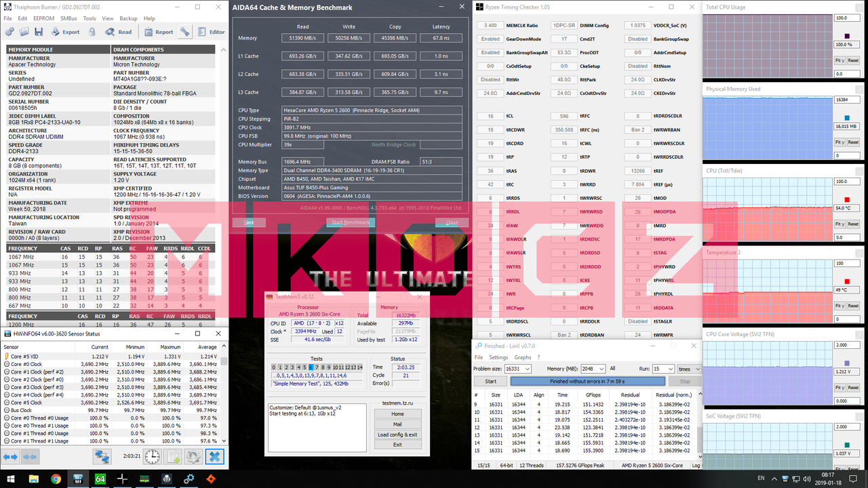The width and height of the screenshot is (868, 488).
Task: Click the padlock icon in Thaiphoon toolbar
Action: [92, 32]
